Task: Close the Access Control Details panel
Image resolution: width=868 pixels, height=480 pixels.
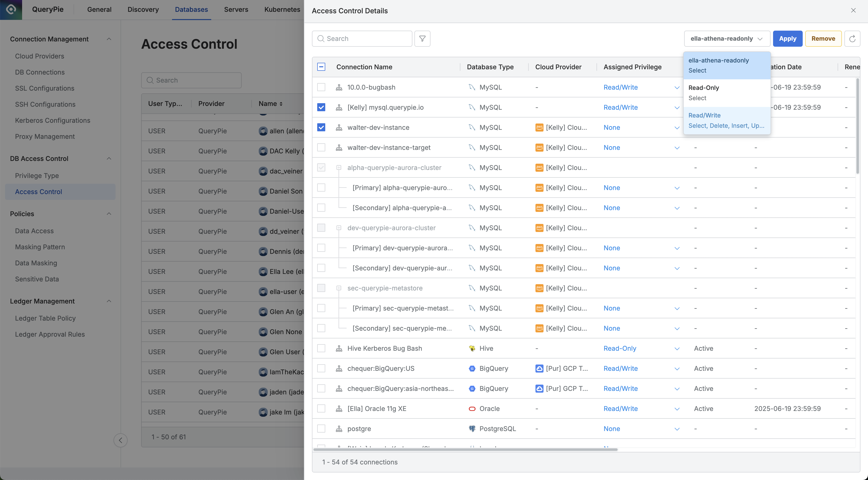Action: pos(853,11)
